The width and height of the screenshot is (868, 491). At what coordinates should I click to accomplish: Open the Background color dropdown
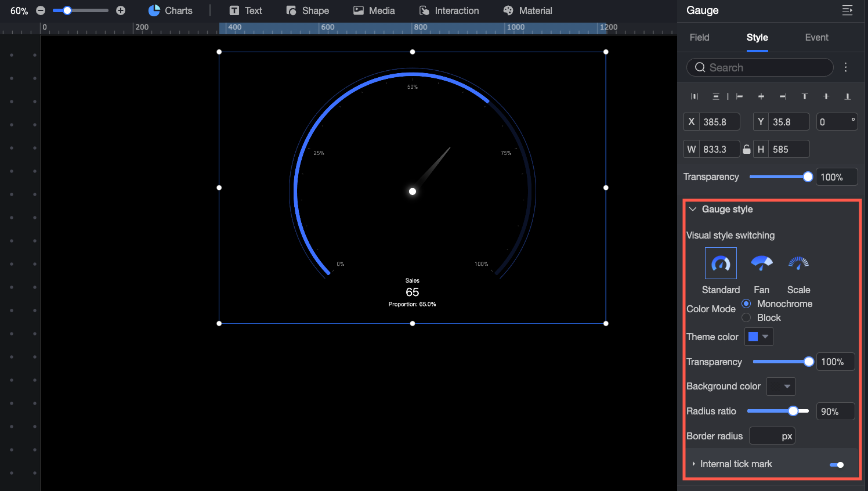click(781, 387)
